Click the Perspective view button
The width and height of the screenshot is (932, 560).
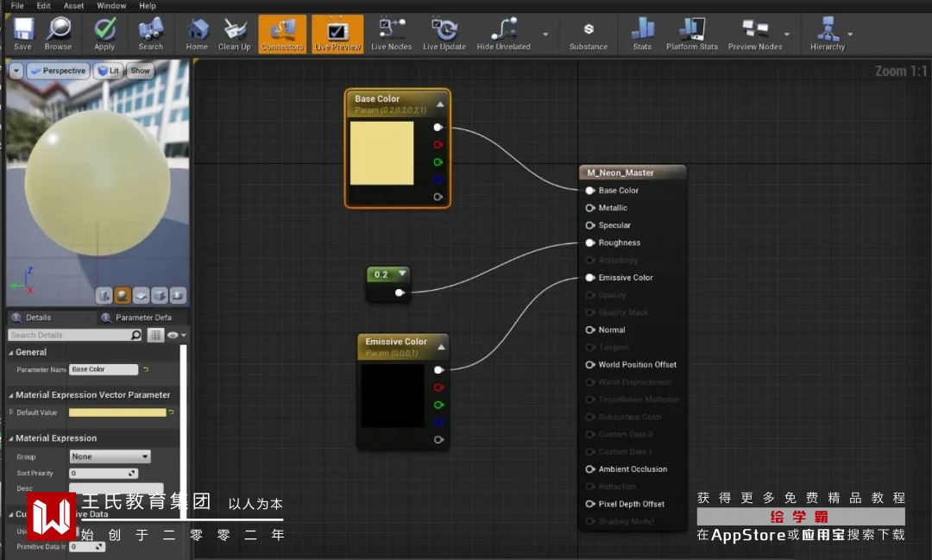coord(59,71)
